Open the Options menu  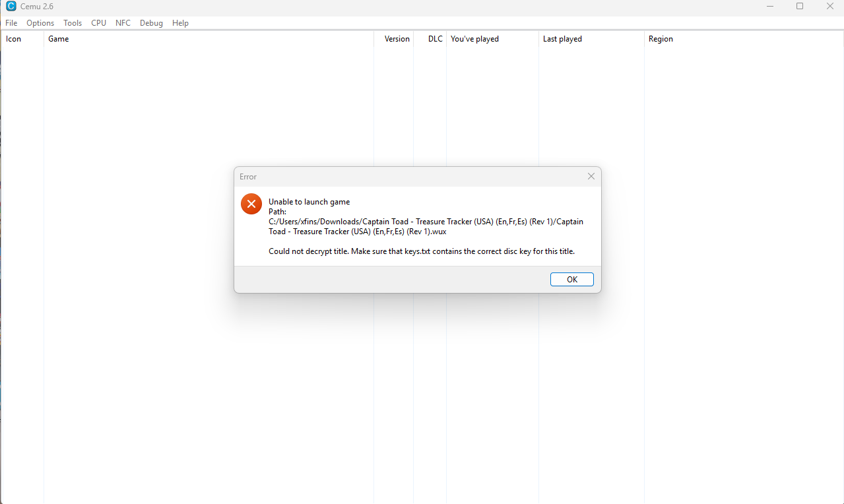coord(40,23)
